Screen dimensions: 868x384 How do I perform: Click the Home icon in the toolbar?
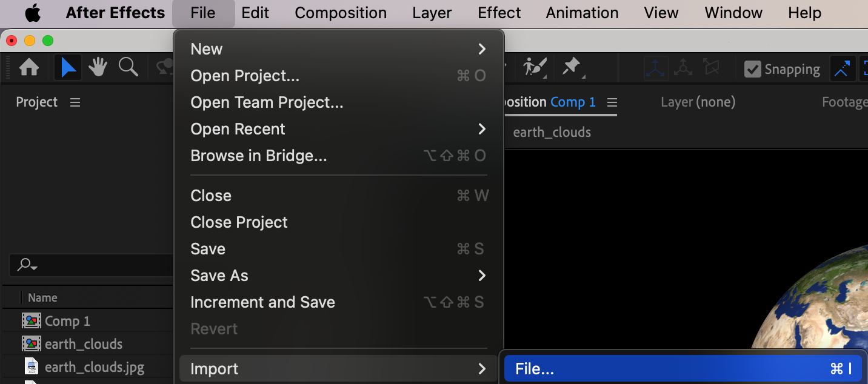(x=28, y=68)
